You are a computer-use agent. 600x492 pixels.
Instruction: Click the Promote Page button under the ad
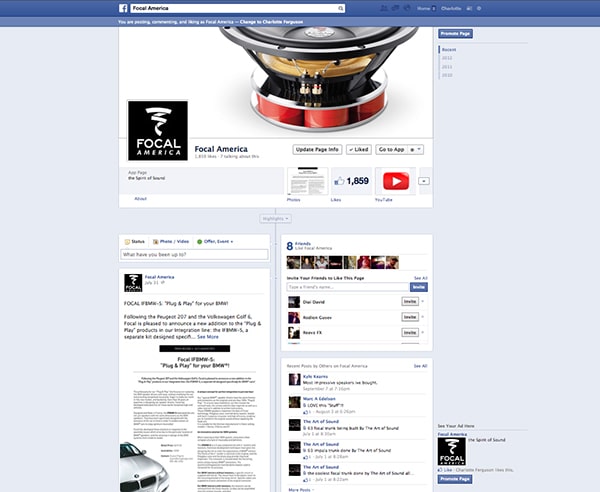pos(455,479)
